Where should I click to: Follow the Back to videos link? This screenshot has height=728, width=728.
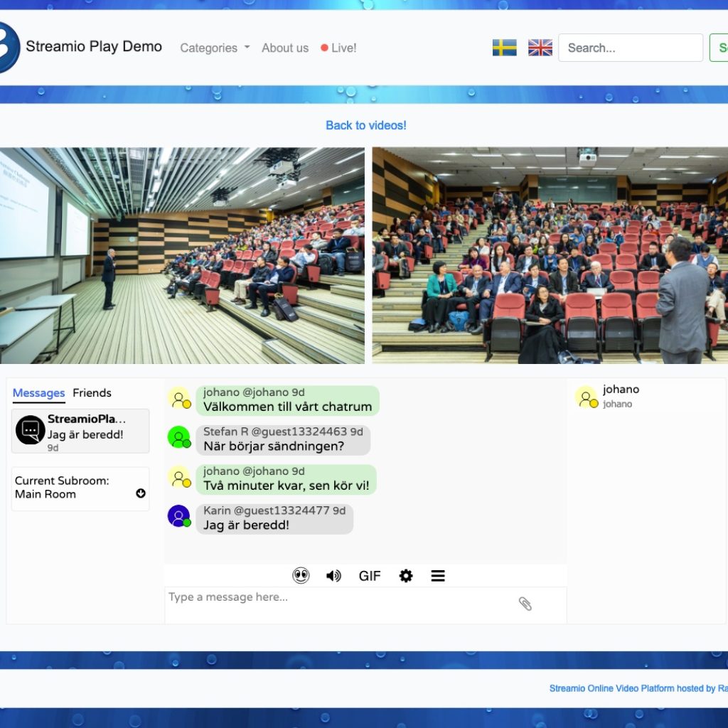coord(365,125)
